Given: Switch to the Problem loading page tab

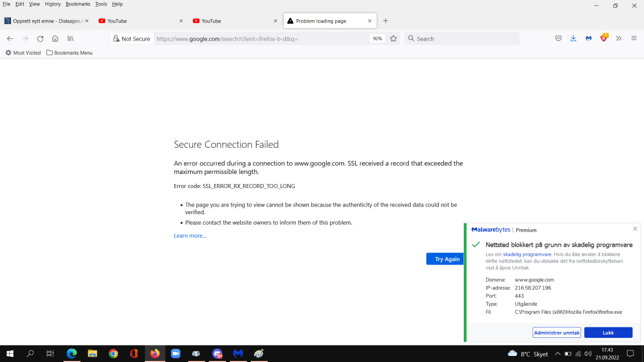Looking at the screenshot, I should [330, 21].
